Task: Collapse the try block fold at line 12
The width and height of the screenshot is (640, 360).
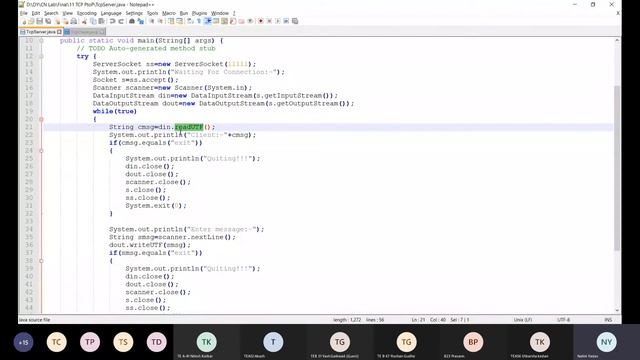Action: (41, 56)
